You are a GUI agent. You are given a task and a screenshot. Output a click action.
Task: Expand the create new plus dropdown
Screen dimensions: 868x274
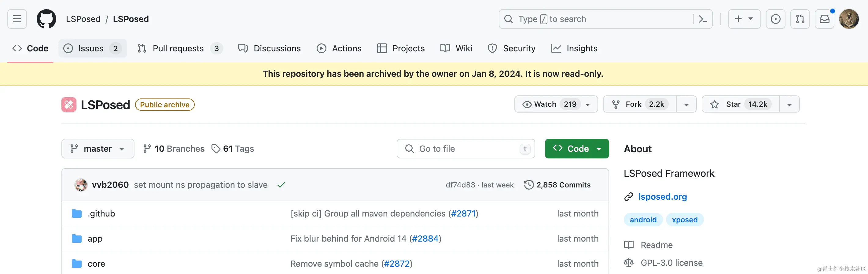point(744,19)
